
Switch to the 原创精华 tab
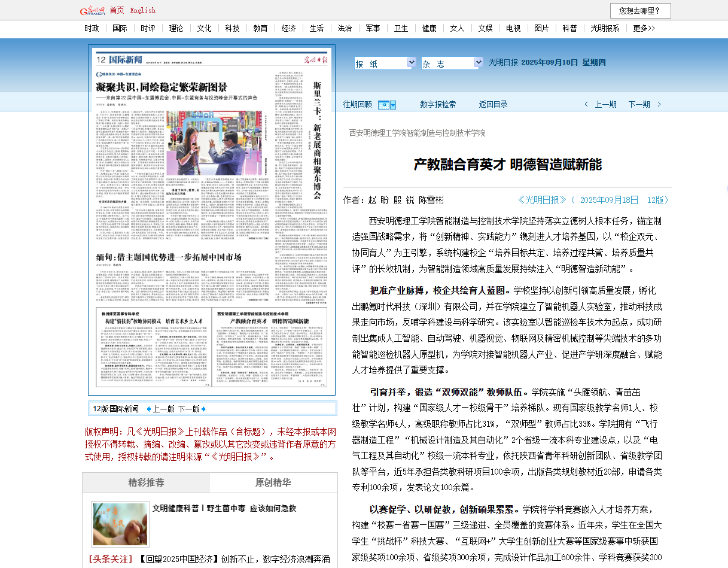(x=273, y=483)
